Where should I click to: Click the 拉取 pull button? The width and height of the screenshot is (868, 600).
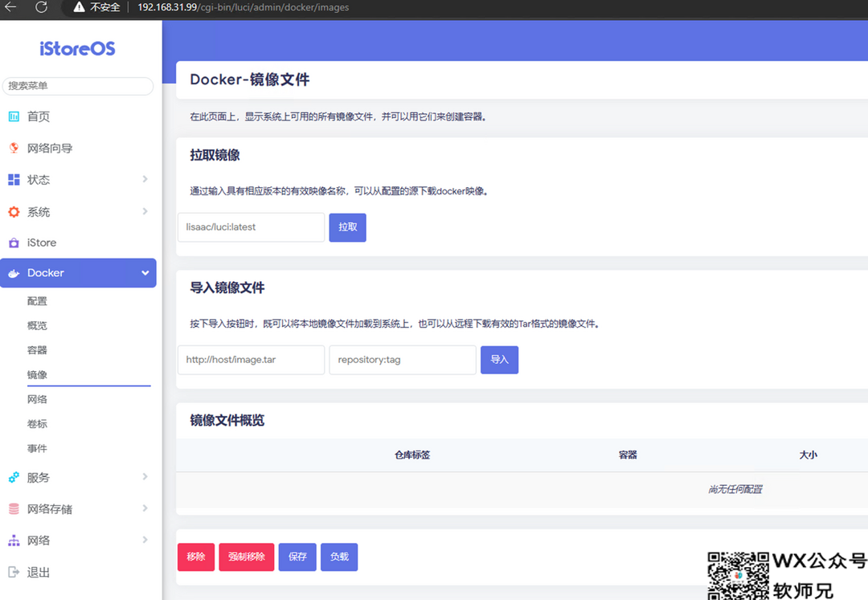click(348, 227)
